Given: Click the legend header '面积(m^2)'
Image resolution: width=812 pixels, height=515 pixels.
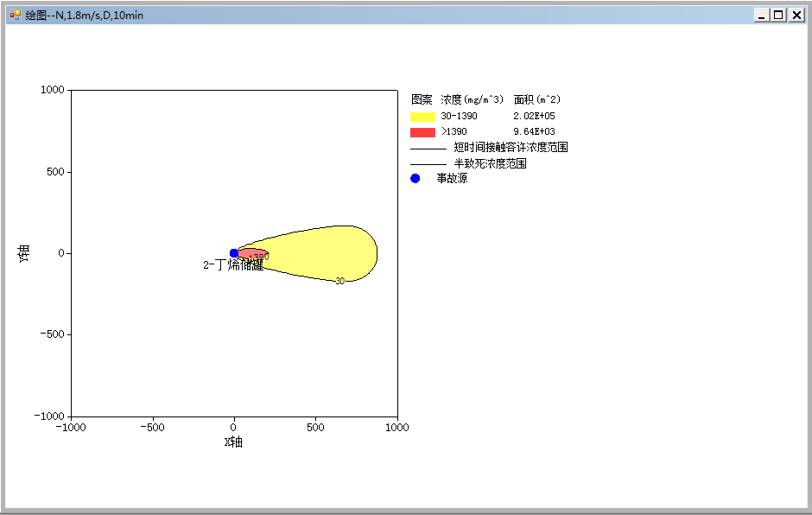Looking at the screenshot, I should tap(537, 99).
